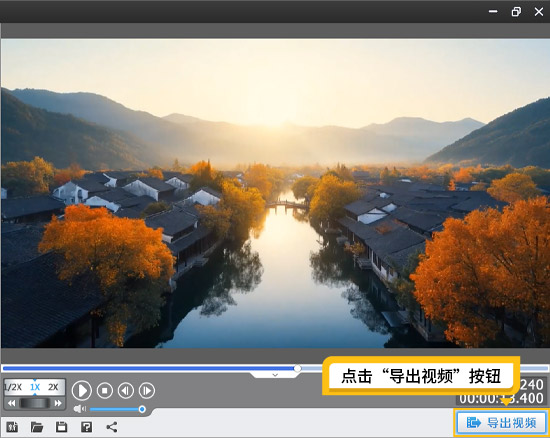Play the video preview
Image resolution: width=550 pixels, height=438 pixels.
(x=82, y=390)
